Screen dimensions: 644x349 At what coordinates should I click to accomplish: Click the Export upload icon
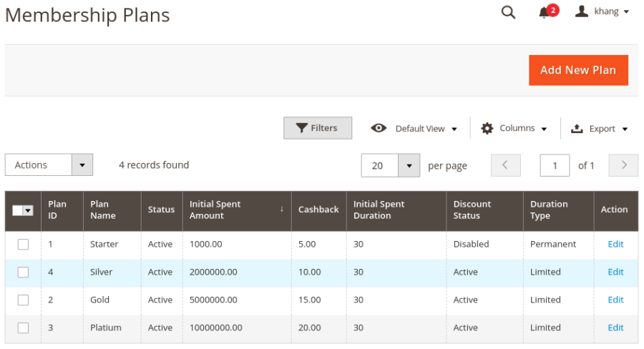(x=577, y=129)
